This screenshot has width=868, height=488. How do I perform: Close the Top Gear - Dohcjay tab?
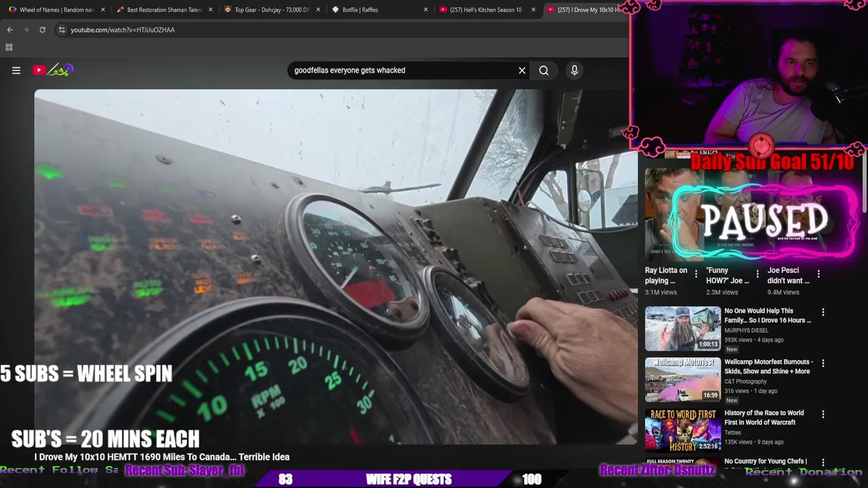coord(318,9)
